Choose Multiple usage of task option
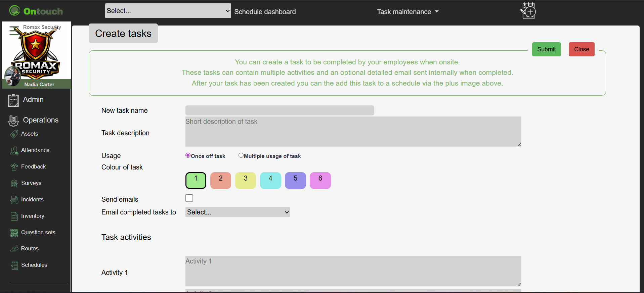Image resolution: width=644 pixels, height=293 pixels. point(241,155)
